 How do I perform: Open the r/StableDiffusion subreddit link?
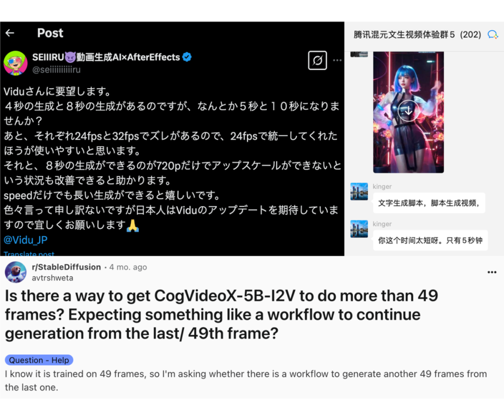(67, 267)
